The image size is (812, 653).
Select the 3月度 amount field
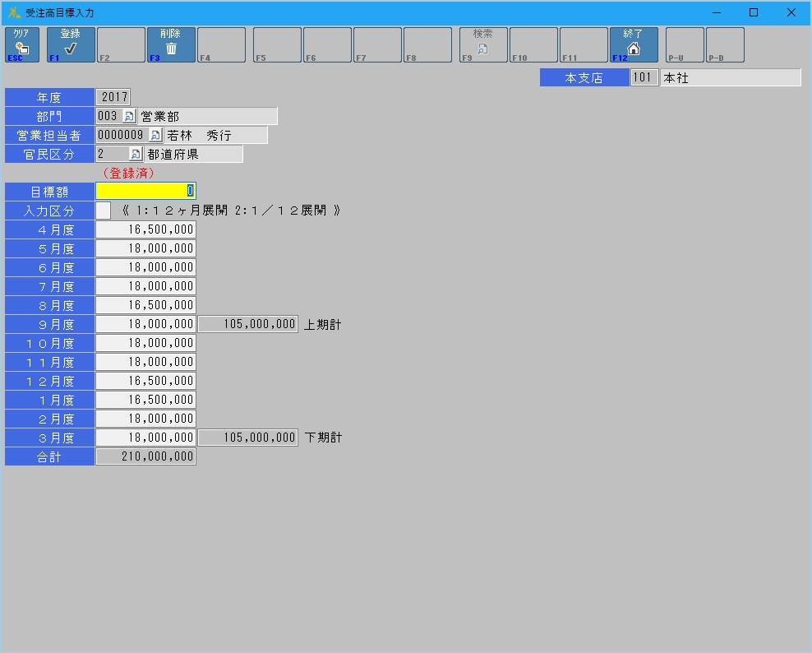coord(145,438)
